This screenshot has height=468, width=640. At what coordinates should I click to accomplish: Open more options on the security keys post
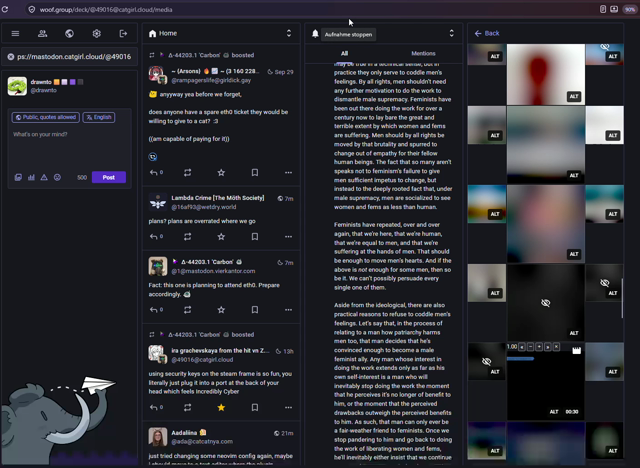[289, 407]
